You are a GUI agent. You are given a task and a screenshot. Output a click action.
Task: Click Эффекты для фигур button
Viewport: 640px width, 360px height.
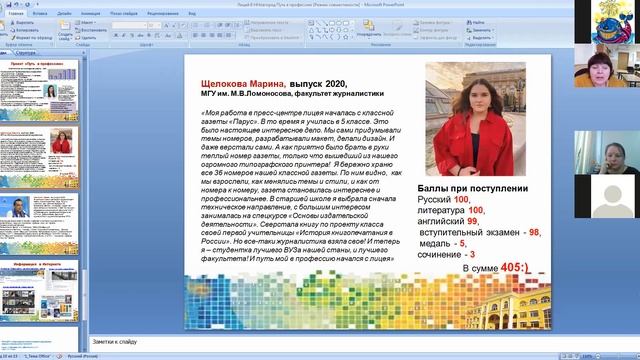[x=436, y=38]
